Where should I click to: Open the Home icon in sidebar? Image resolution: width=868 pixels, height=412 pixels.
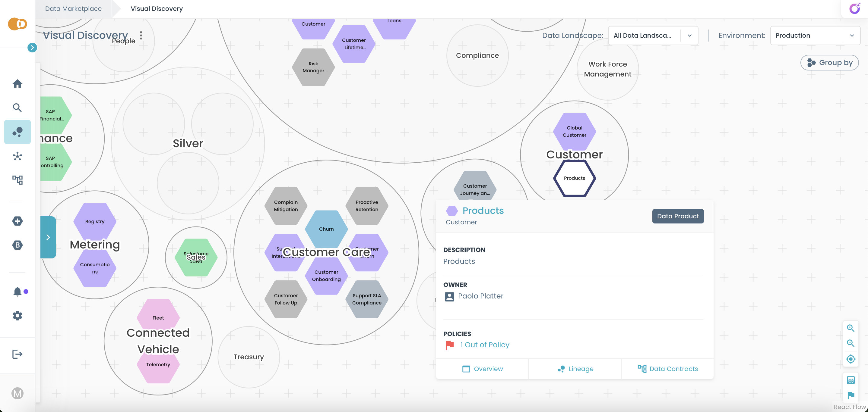pos(17,83)
